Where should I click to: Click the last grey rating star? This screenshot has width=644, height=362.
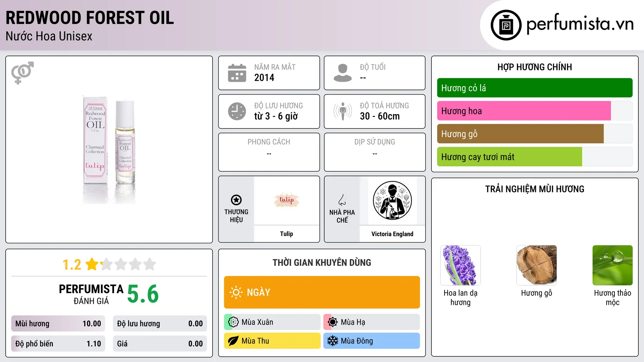[x=150, y=264]
